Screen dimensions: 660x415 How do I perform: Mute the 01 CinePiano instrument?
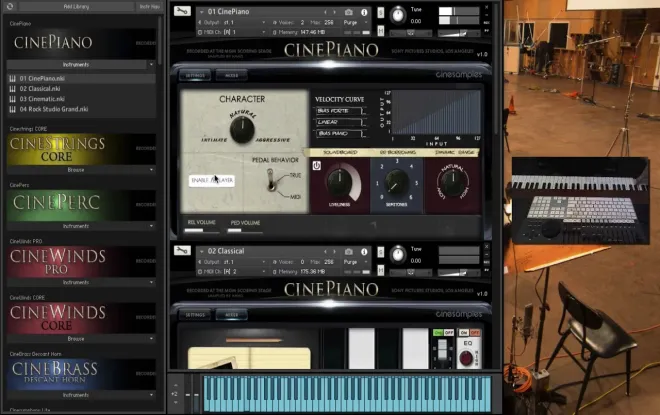click(381, 31)
